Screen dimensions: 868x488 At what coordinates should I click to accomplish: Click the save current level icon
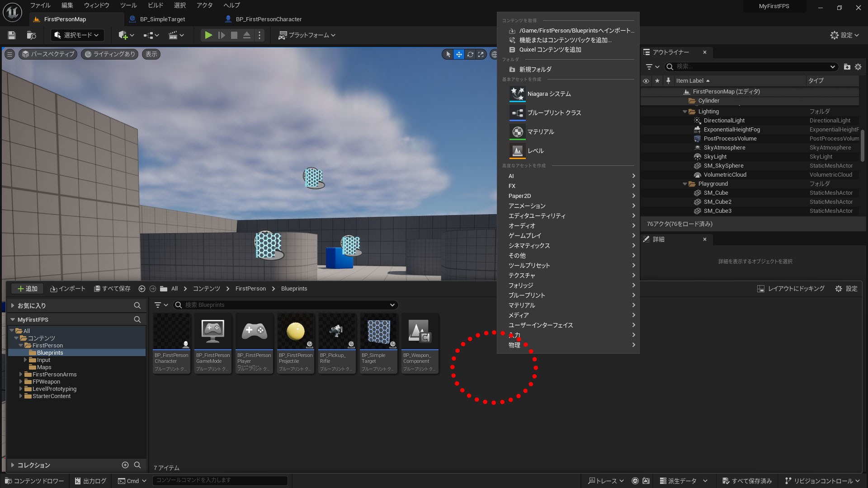tap(12, 35)
